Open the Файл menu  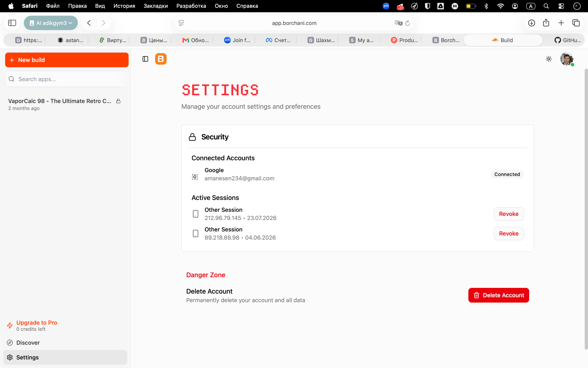53,6
